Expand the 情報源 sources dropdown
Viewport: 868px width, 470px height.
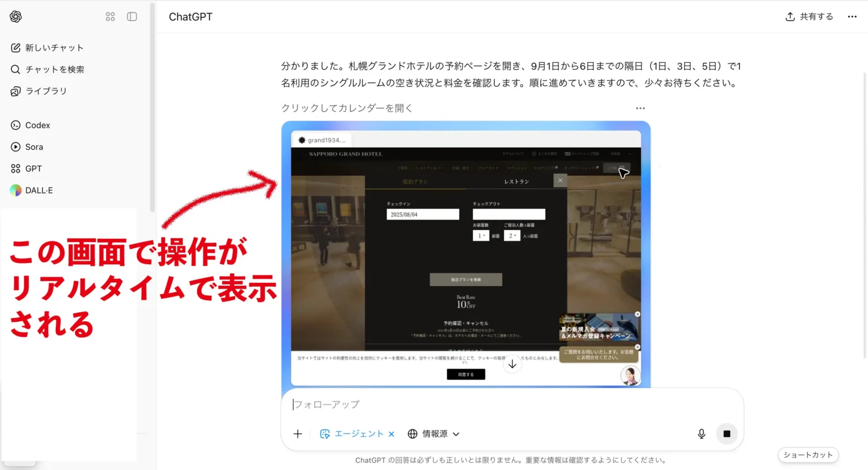coord(434,434)
